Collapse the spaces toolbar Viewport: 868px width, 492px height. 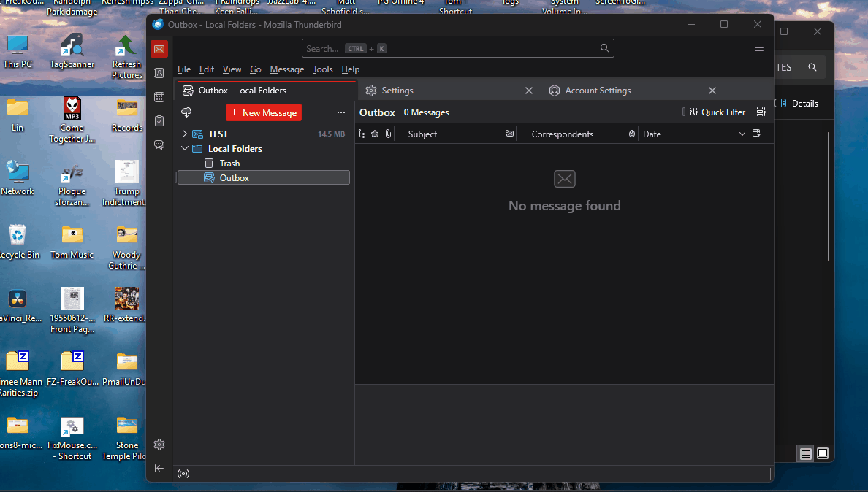tap(159, 469)
